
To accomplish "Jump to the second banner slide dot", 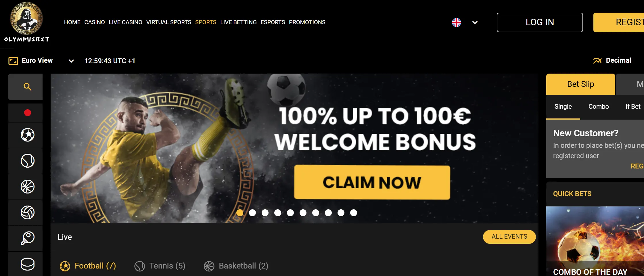I will click(252, 213).
